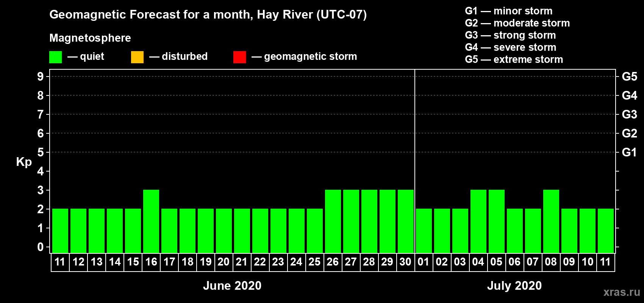Select the July 11 bar

coord(606,231)
